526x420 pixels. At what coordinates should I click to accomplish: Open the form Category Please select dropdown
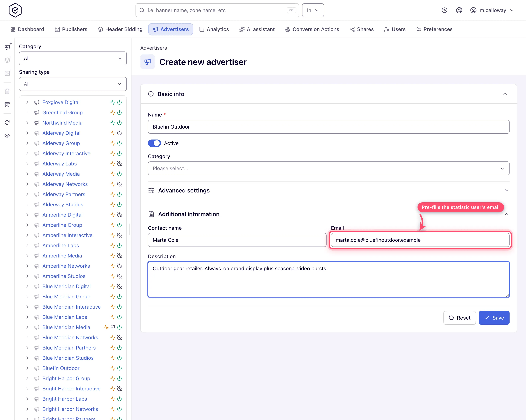tap(328, 168)
